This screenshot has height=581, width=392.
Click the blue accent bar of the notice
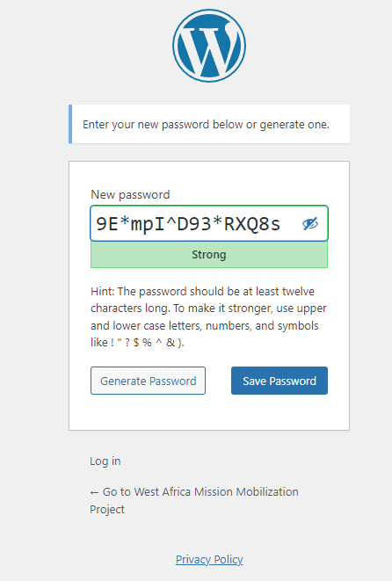coord(70,124)
